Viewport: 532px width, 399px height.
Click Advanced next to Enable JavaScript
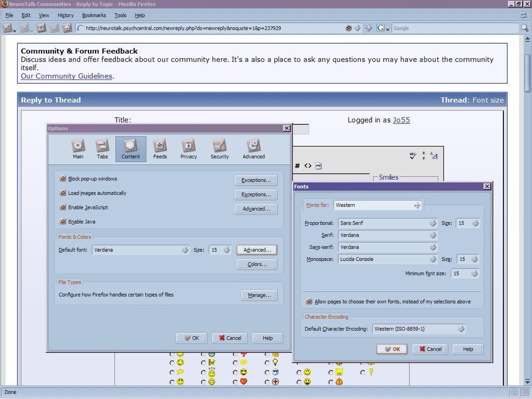[x=256, y=209]
